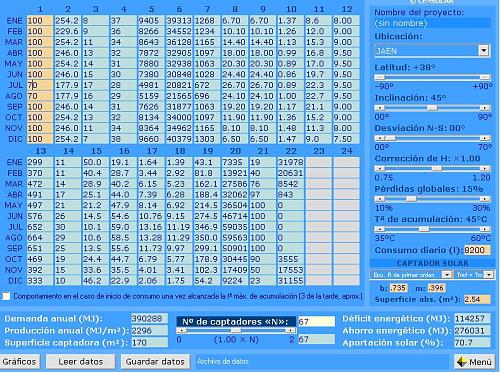This screenshot has height=372, width=500.
Task: Enable the Comportamiento en el caso checkbox
Action: pos(6,296)
